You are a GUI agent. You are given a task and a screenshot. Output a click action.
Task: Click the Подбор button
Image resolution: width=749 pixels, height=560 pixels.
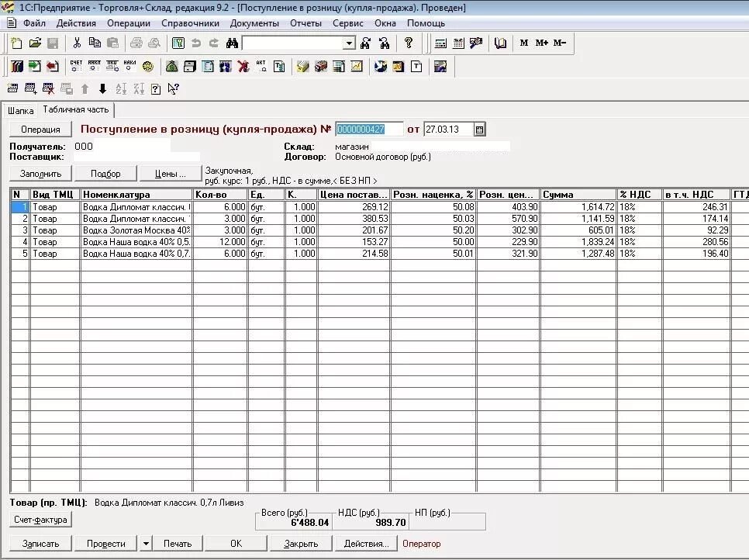[x=105, y=174]
